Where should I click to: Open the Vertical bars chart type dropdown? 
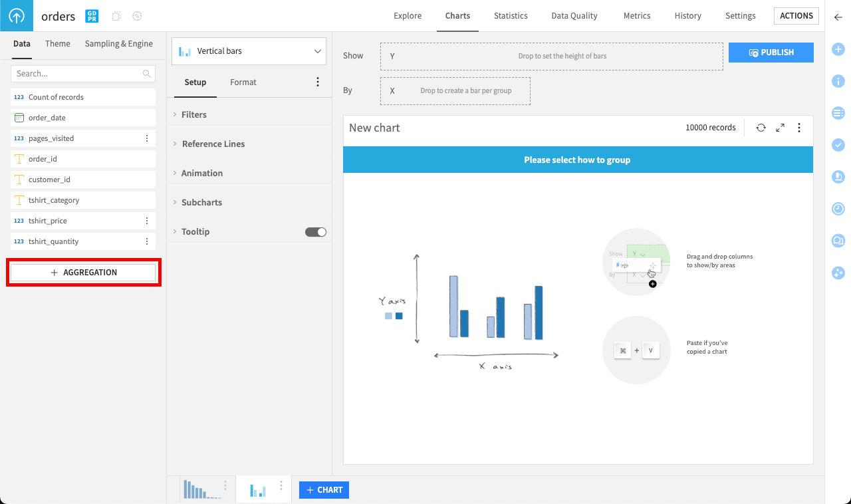click(249, 51)
